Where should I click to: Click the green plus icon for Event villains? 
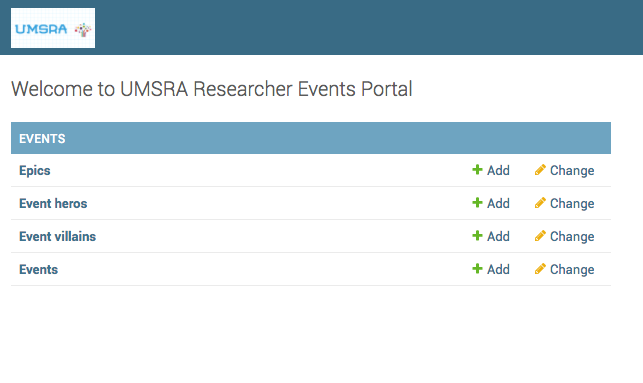477,236
